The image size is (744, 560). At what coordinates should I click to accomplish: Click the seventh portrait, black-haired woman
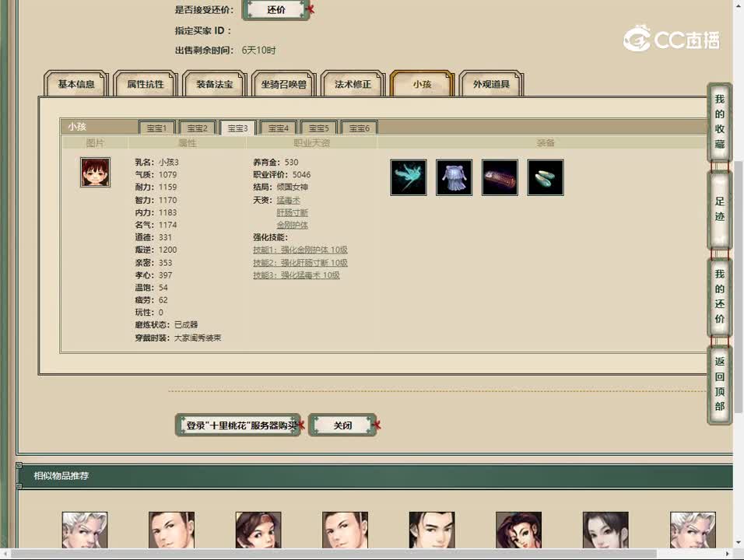click(605, 530)
